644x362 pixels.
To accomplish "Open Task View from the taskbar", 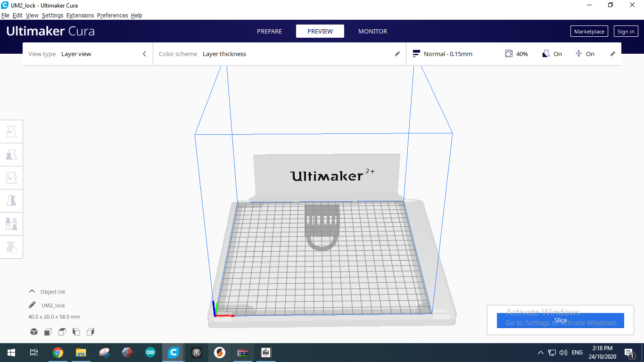I will coord(33,353).
